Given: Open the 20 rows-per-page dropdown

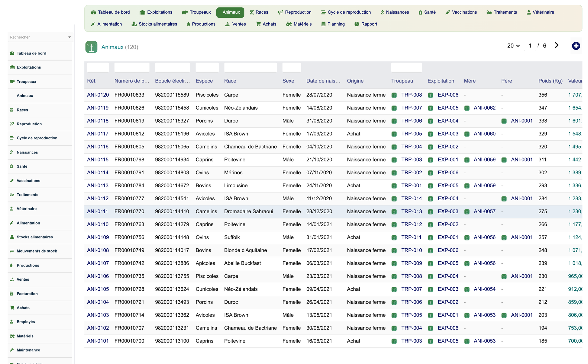Looking at the screenshot, I should (x=513, y=46).
